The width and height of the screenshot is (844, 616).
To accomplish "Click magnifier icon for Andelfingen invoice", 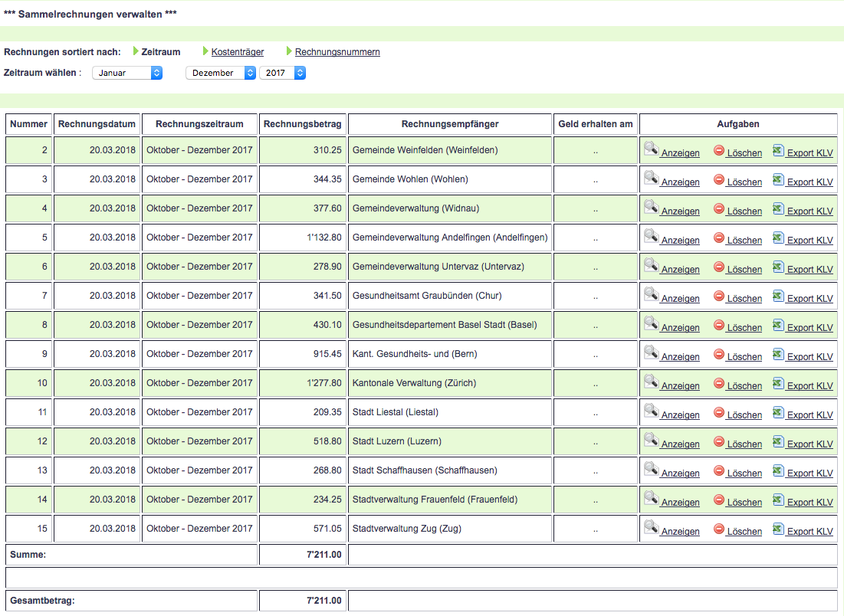I will coord(651,237).
